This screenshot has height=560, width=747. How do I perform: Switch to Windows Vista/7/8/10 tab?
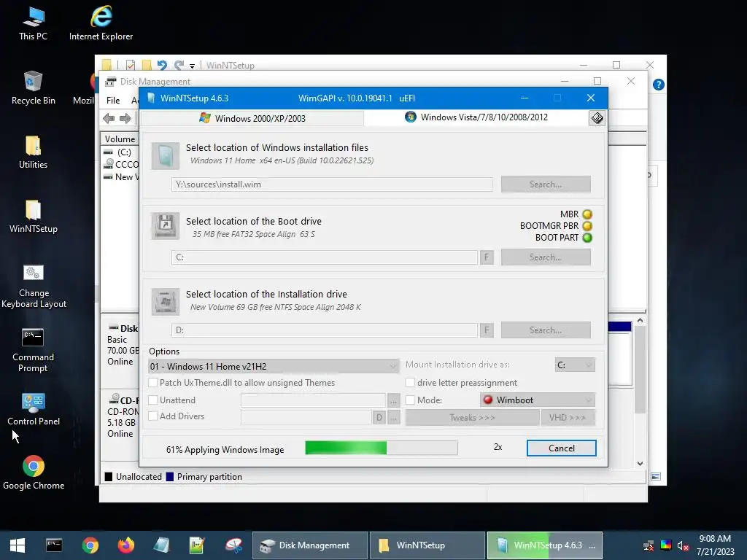476,117
